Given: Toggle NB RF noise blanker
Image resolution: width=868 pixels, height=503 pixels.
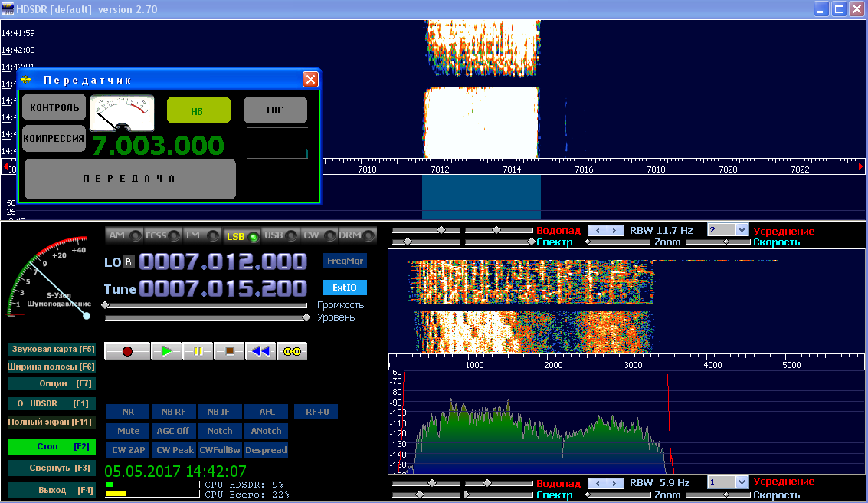Looking at the screenshot, I should (174, 413).
